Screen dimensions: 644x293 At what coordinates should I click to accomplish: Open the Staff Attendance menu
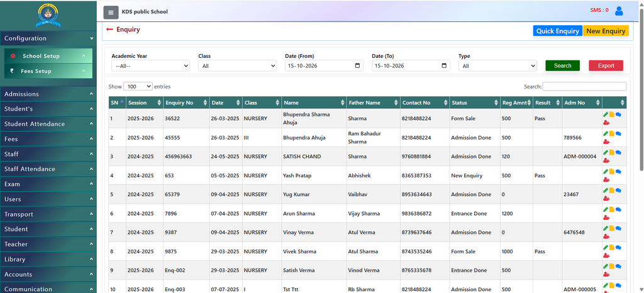tap(48, 169)
